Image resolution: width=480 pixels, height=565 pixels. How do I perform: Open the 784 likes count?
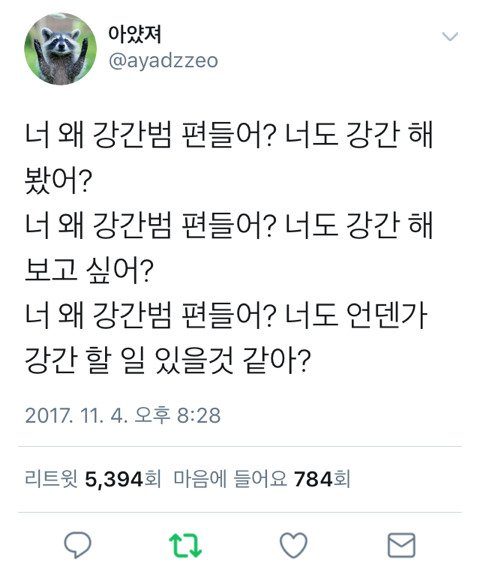click(312, 480)
